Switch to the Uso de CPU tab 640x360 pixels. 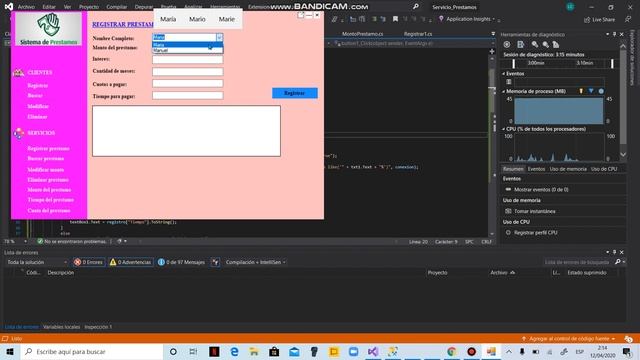click(x=604, y=169)
